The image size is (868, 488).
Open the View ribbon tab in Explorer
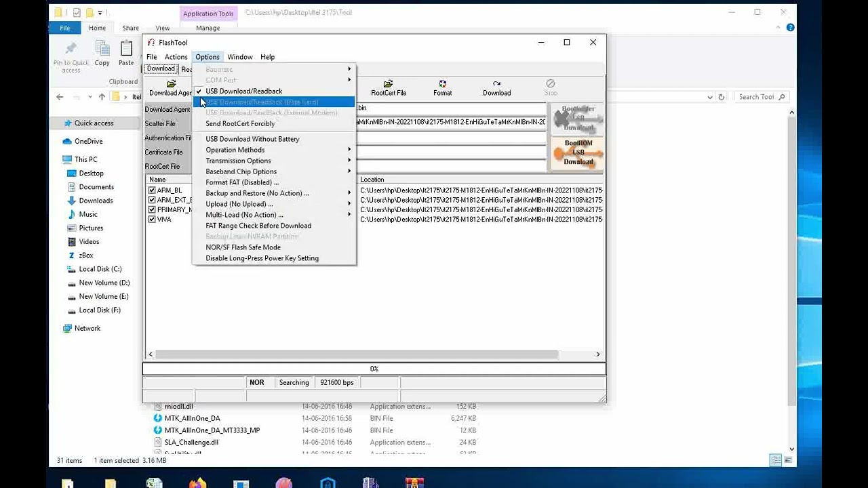(163, 28)
